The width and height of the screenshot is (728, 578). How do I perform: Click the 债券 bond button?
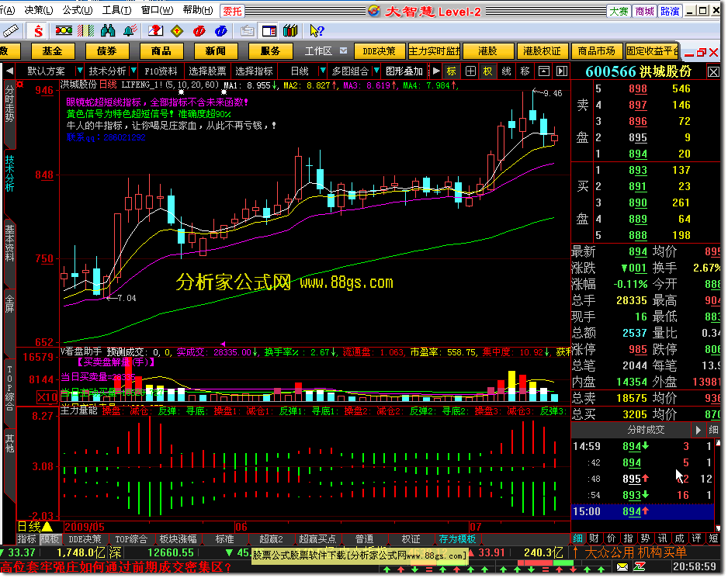[107, 51]
